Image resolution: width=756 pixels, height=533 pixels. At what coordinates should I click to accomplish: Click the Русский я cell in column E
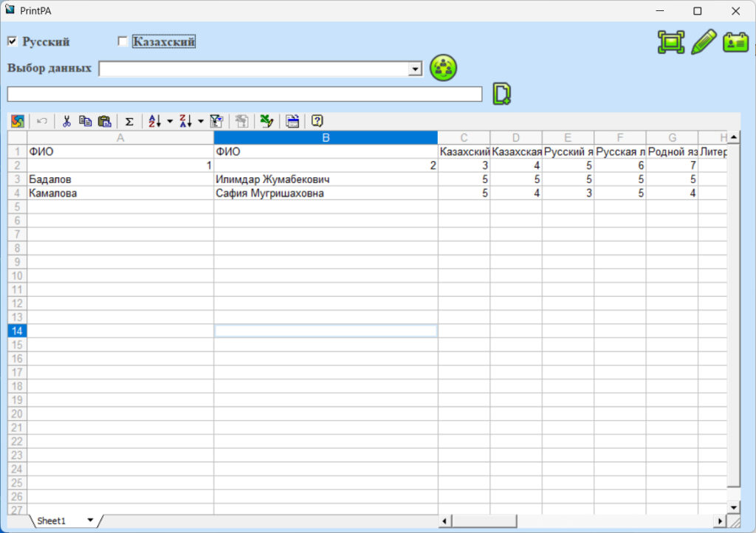(x=568, y=152)
